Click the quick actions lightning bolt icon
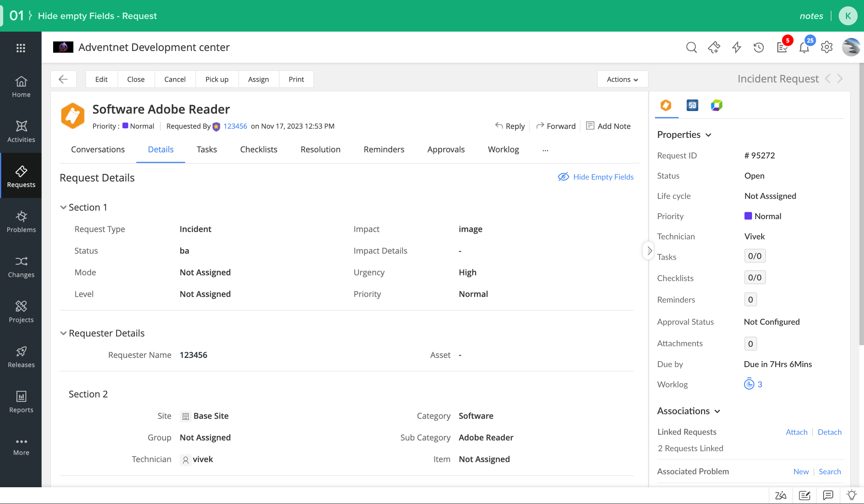The height and width of the screenshot is (504, 864). coord(736,47)
